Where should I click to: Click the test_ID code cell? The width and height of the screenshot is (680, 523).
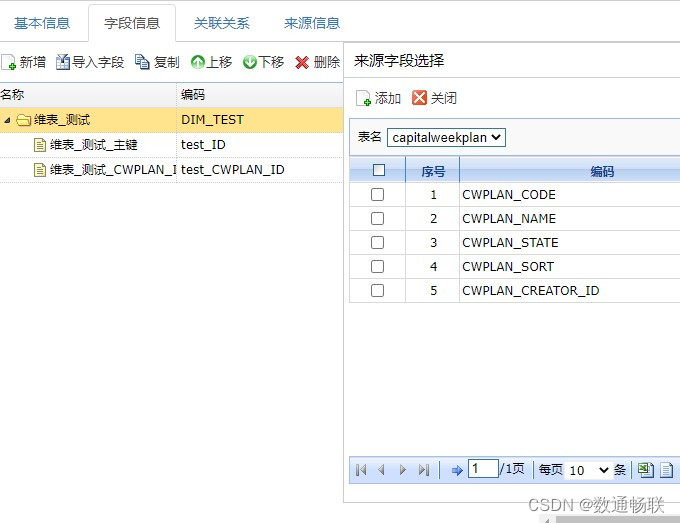tap(260, 145)
